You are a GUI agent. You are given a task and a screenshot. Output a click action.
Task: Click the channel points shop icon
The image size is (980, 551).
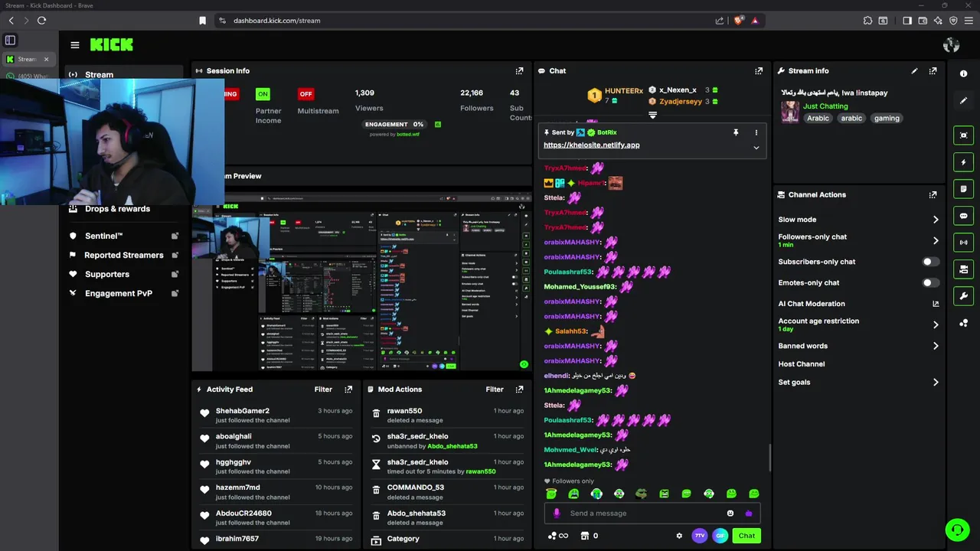tap(585, 536)
